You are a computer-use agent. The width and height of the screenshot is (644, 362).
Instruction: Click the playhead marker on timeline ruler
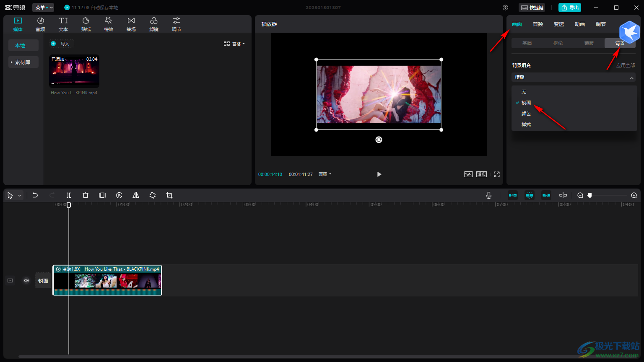coord(69,205)
